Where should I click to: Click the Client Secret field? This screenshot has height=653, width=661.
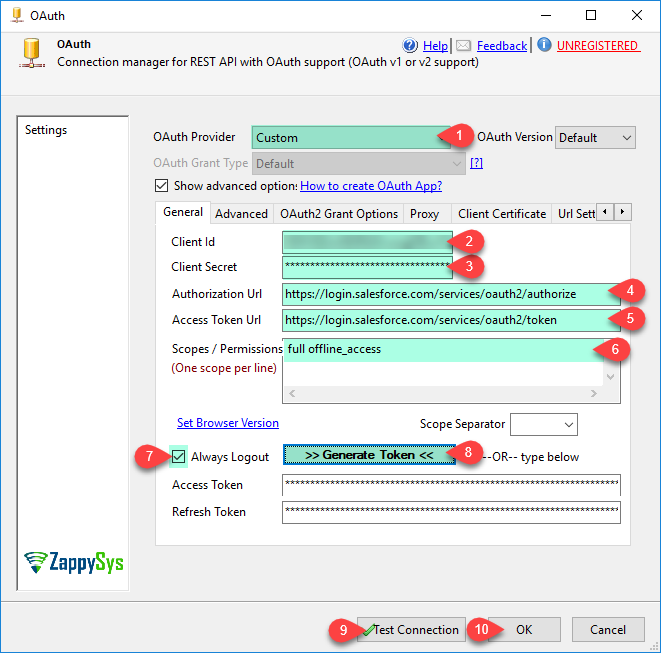coord(367,267)
